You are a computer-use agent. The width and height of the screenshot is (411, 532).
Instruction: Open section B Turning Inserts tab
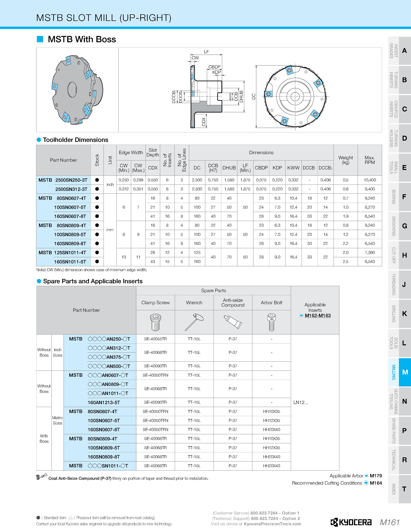click(x=399, y=80)
